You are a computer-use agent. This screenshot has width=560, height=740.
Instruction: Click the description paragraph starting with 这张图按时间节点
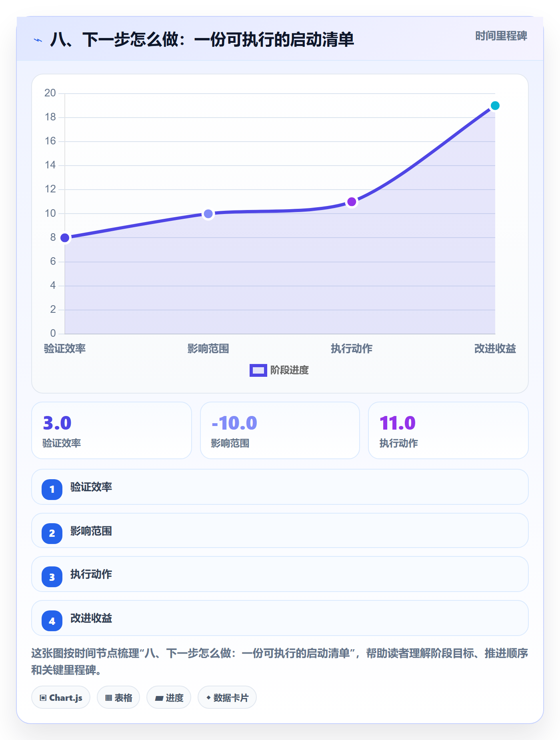[280, 662]
